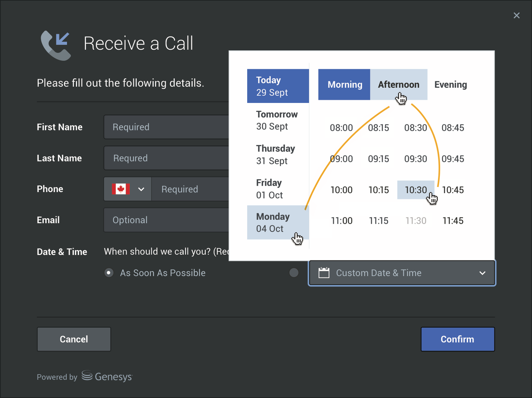Switch to the Evening tab
532x398 pixels.
pyautogui.click(x=450, y=84)
